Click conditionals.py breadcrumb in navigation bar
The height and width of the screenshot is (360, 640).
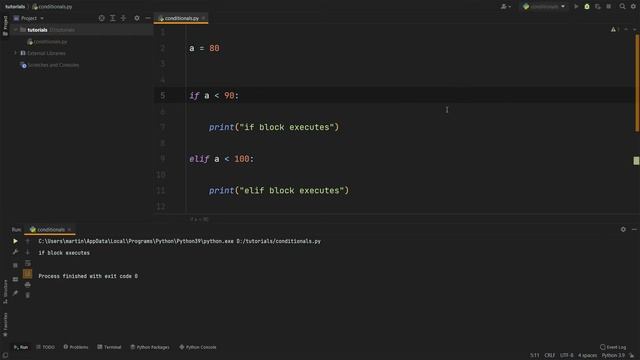52,7
